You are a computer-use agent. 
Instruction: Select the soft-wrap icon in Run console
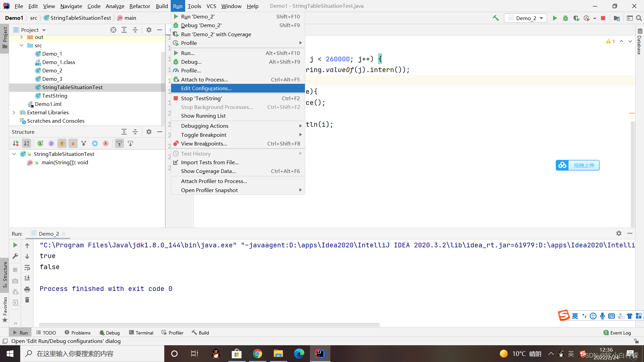click(28, 267)
